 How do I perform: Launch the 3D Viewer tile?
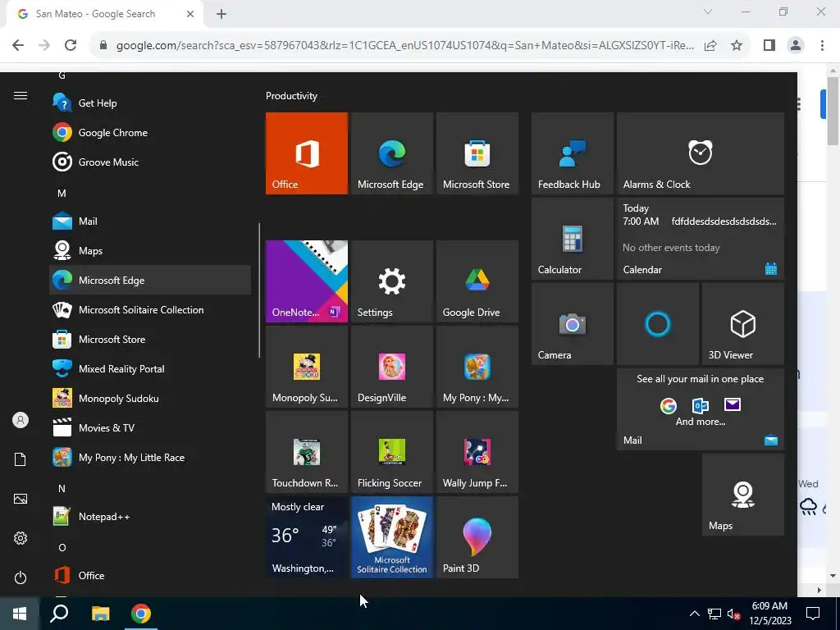pyautogui.click(x=743, y=324)
